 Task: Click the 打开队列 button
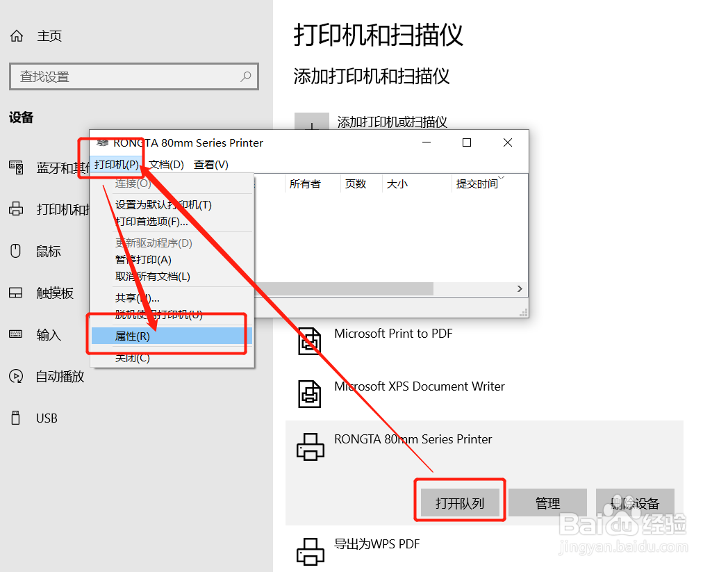click(460, 502)
